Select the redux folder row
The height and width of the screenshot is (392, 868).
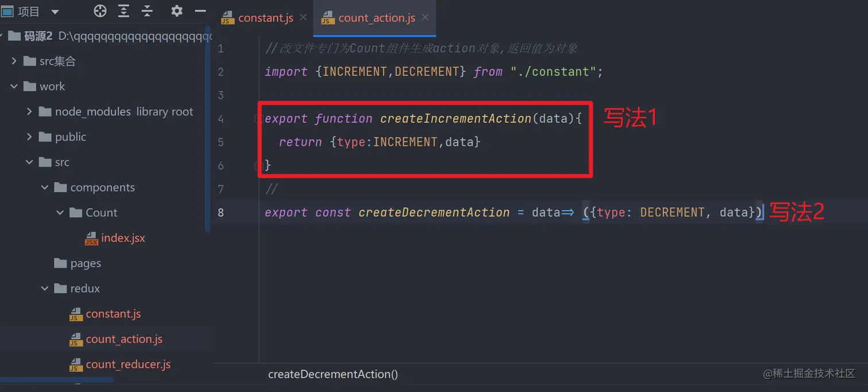pyautogui.click(x=106, y=288)
